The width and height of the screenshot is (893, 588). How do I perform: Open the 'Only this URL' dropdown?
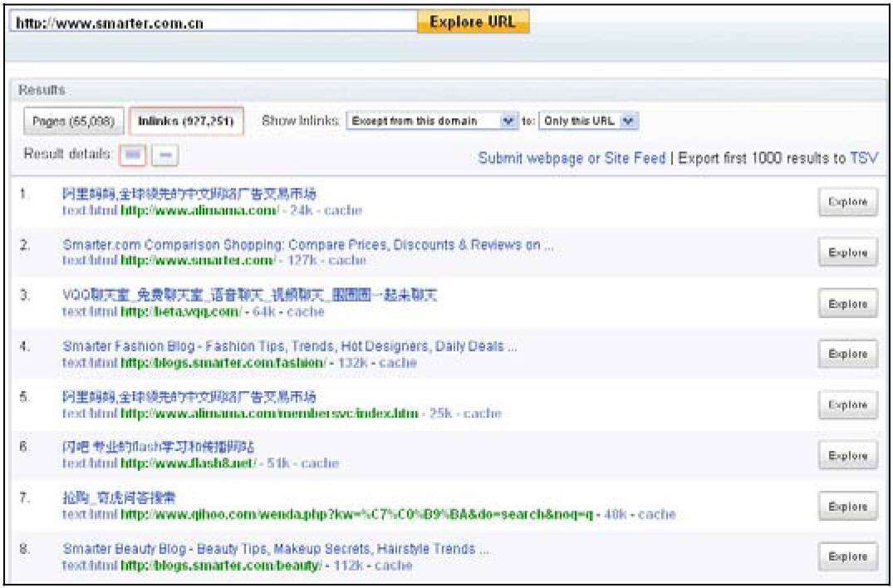tap(588, 120)
